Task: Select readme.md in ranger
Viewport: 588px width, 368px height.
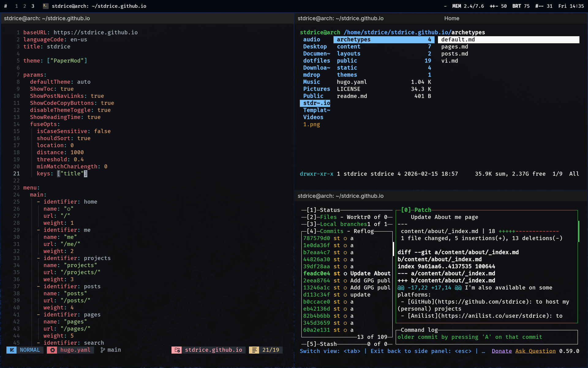Action: [x=384, y=96]
